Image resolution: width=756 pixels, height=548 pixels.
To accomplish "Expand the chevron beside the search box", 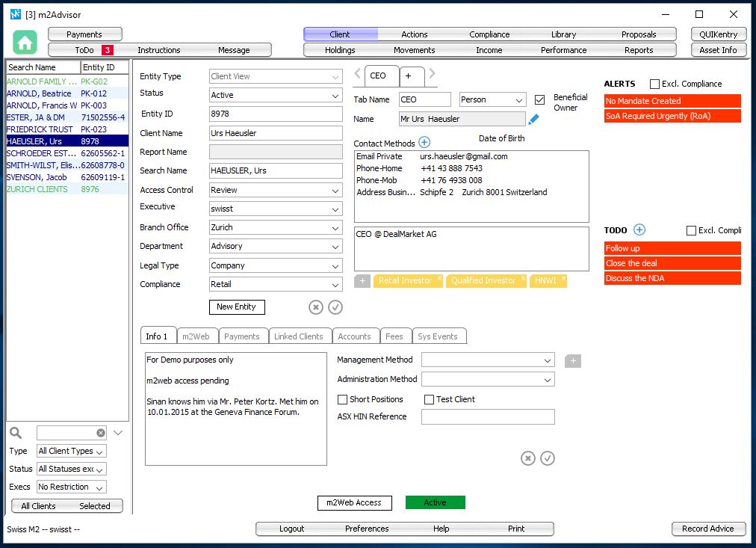I will (118, 433).
